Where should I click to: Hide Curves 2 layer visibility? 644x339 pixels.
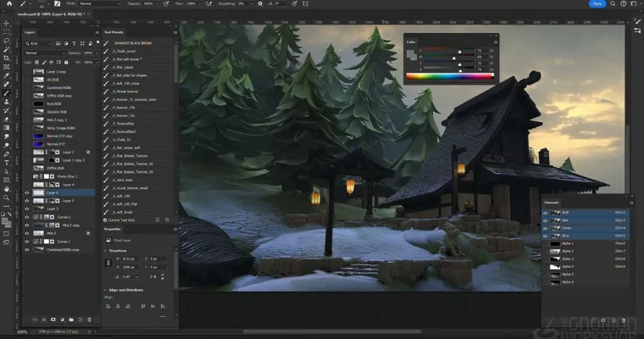pyautogui.click(x=27, y=217)
